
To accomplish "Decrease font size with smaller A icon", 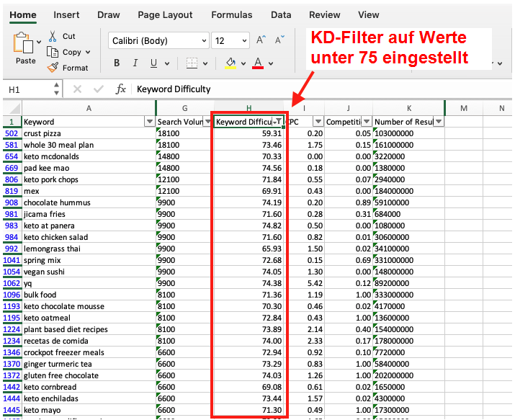I will [x=280, y=40].
